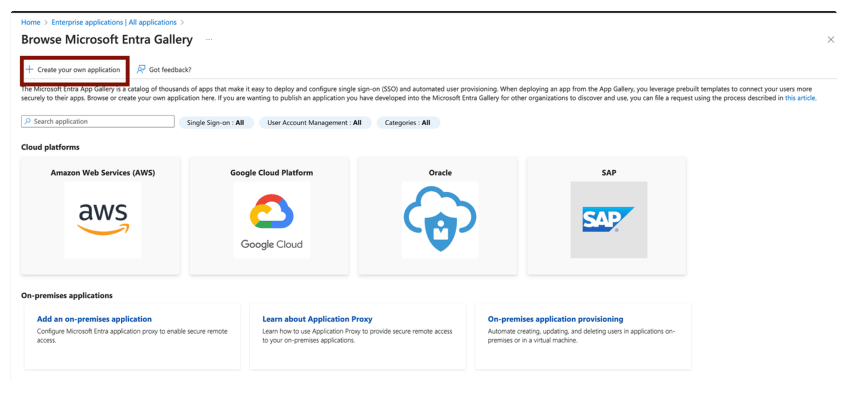Open the Categories: All filter
Image resolution: width=868 pixels, height=399 pixels.
(408, 122)
